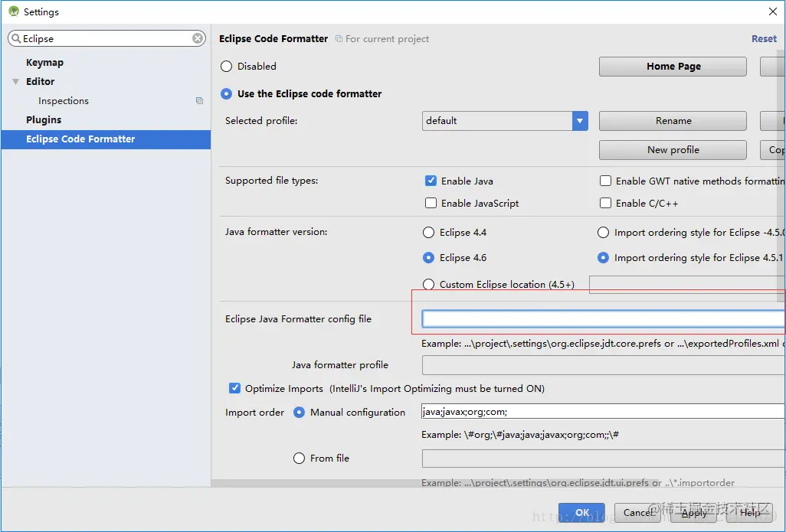
Task: Click the import order manual configuration field
Action: 603,412
